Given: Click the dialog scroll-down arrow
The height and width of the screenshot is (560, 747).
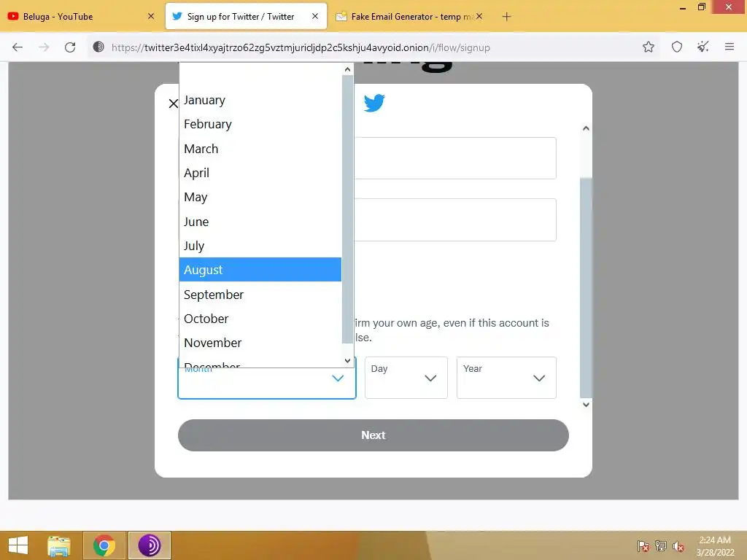Looking at the screenshot, I should tap(586, 405).
